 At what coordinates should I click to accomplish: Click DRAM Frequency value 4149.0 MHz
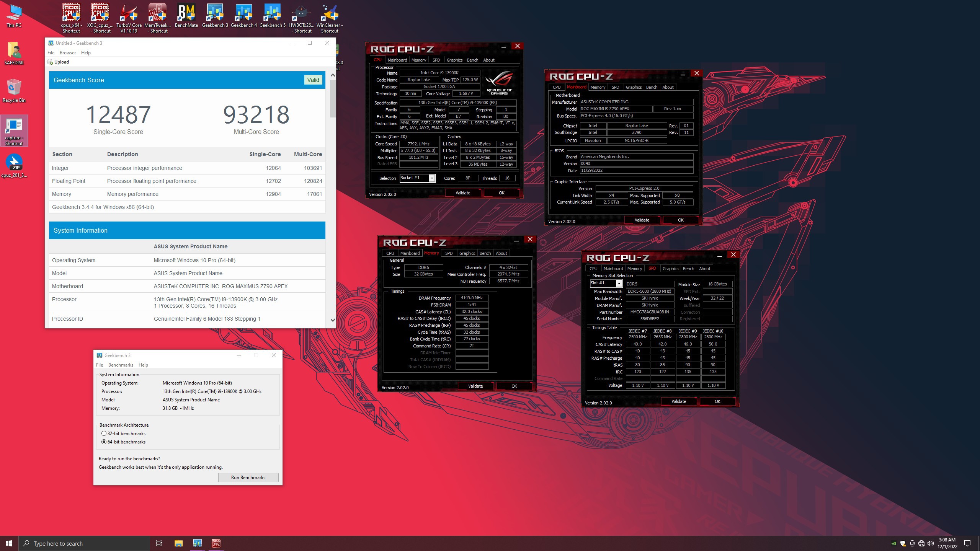pos(472,298)
